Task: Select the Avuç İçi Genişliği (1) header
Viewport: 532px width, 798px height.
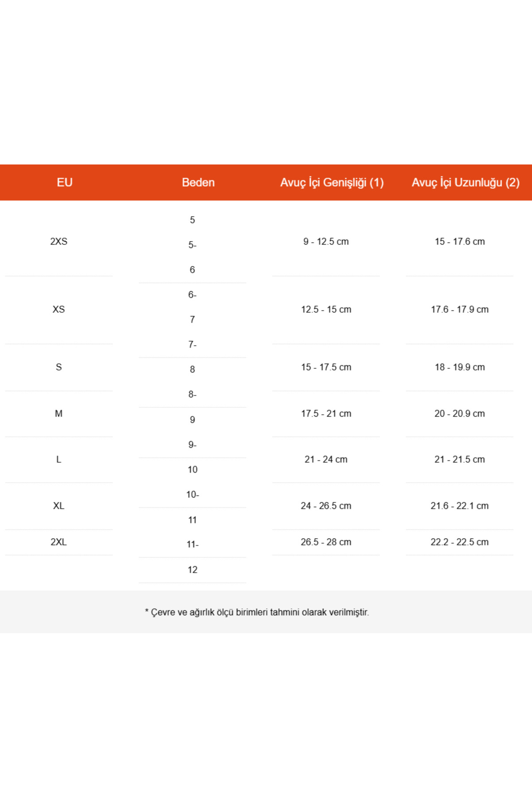Action: [332, 182]
